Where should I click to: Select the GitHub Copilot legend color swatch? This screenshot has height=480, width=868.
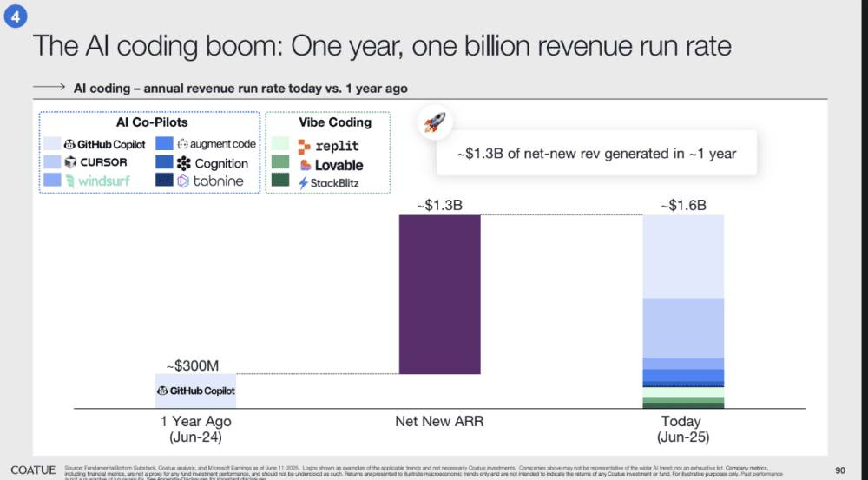pos(52,144)
